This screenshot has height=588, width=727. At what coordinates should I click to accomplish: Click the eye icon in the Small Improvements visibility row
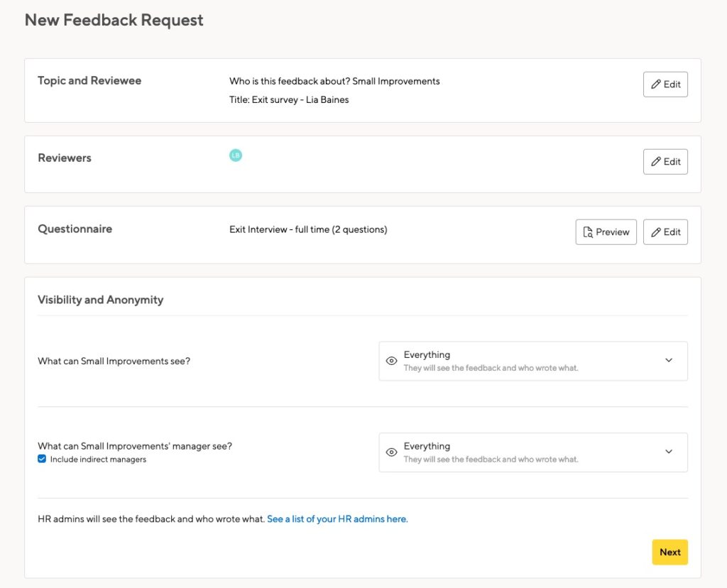click(391, 361)
